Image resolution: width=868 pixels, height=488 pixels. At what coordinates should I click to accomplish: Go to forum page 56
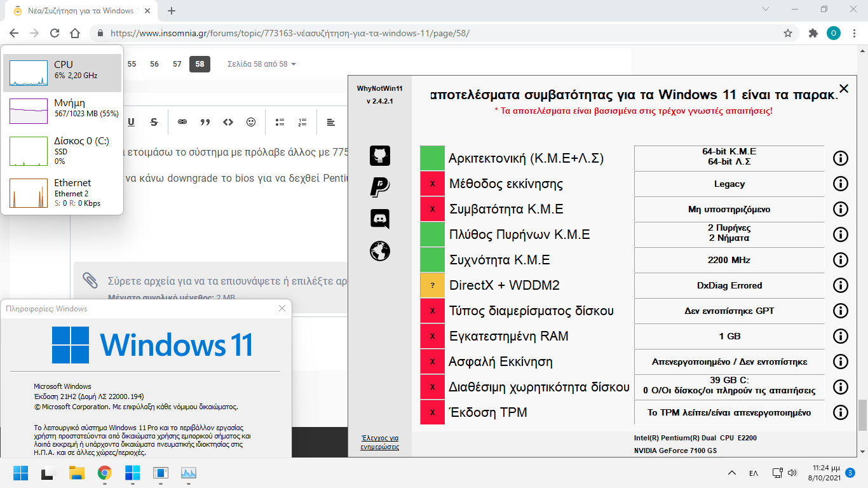pyautogui.click(x=154, y=64)
